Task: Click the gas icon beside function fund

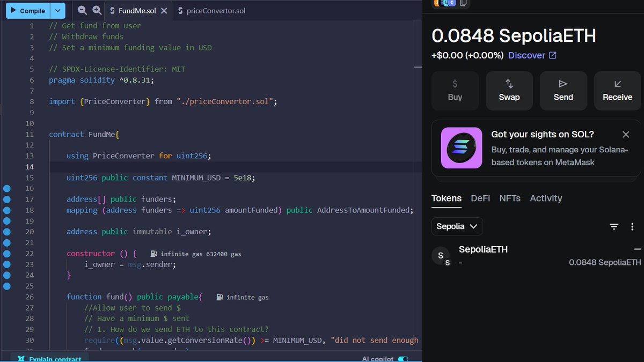Action: [x=219, y=297]
